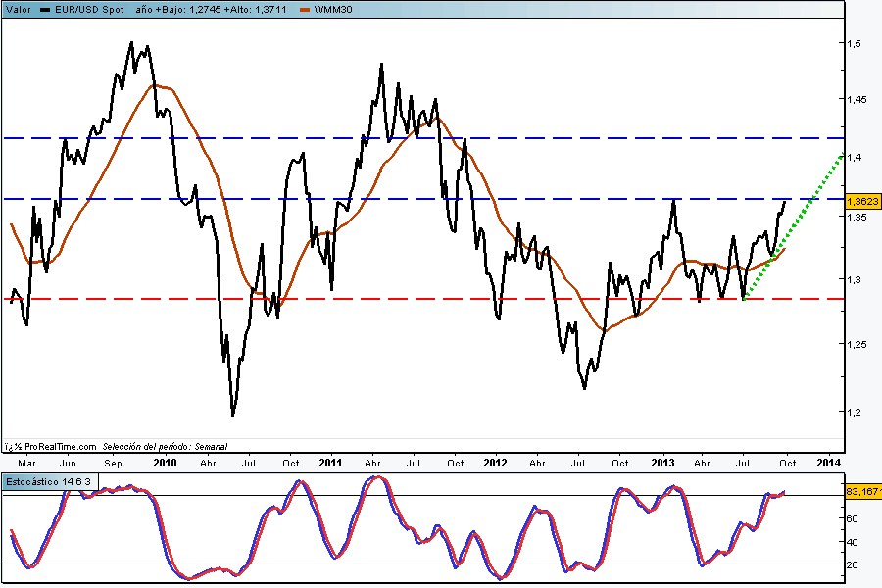The height and width of the screenshot is (588, 882).
Task: Click the yellow 1,3623 current price tag
Action: (861, 201)
